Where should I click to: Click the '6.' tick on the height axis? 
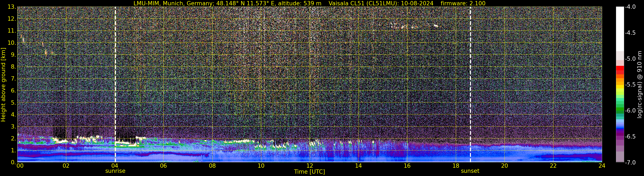coord(13,91)
